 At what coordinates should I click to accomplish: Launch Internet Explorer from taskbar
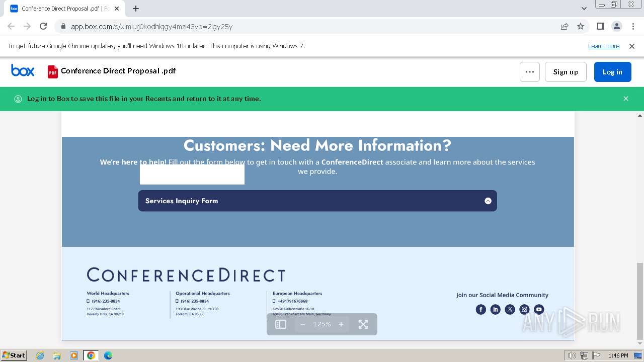point(40,355)
